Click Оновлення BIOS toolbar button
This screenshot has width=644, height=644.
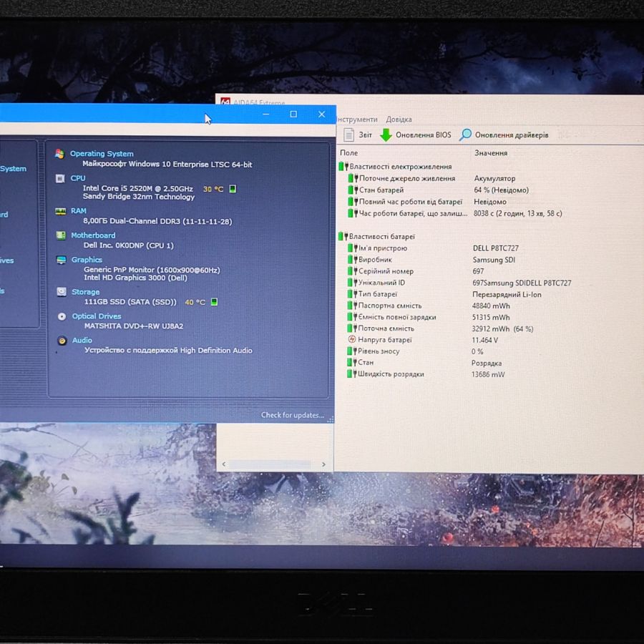tap(415, 135)
